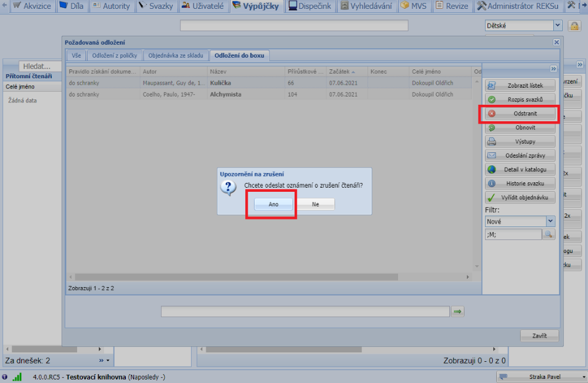Viewport: 588px width, 383px height.
Task: Expand the Filtr Nové dropdown
Action: coord(550,221)
